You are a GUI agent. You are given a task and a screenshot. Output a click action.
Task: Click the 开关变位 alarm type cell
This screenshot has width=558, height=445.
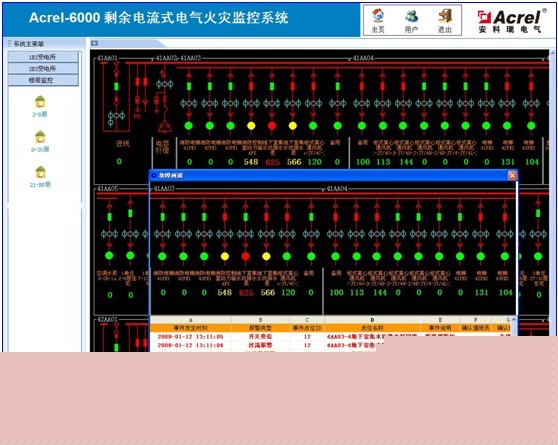click(260, 336)
